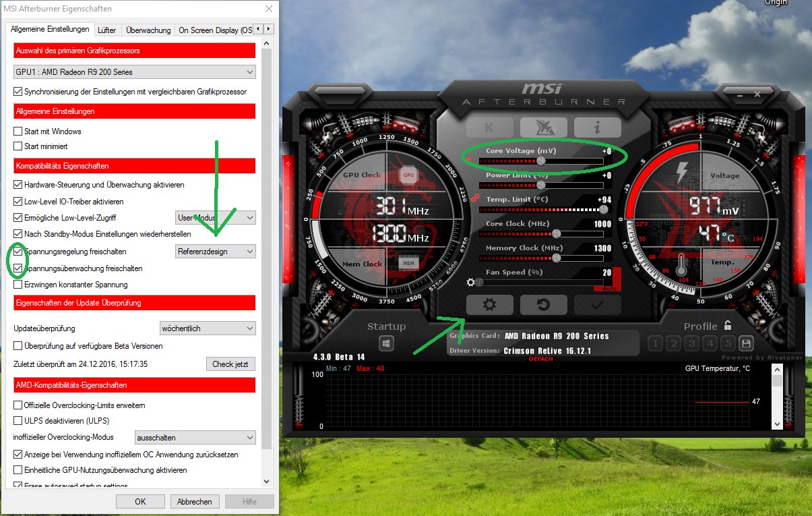Click the save profile floppy icon
This screenshot has height=516, width=812.
point(746,343)
